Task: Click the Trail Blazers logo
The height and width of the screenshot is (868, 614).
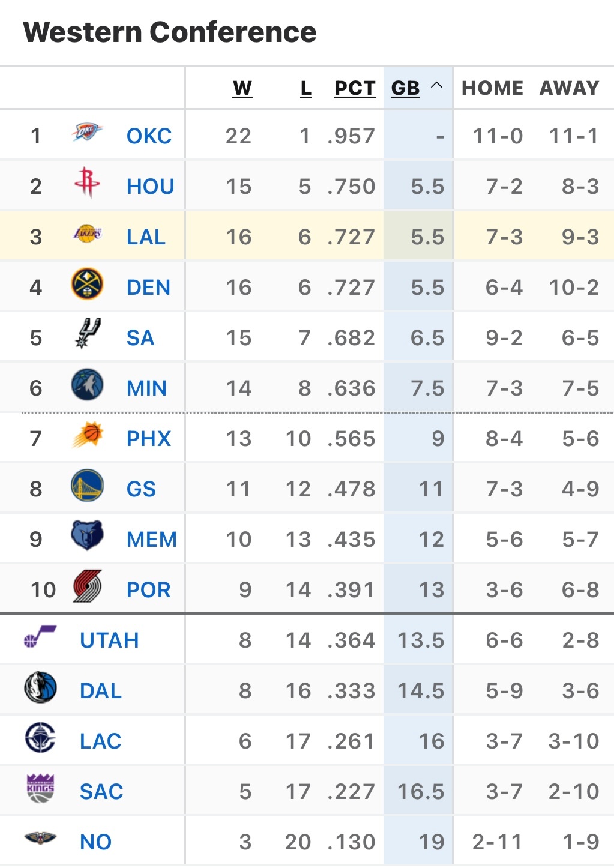Action: click(x=87, y=586)
